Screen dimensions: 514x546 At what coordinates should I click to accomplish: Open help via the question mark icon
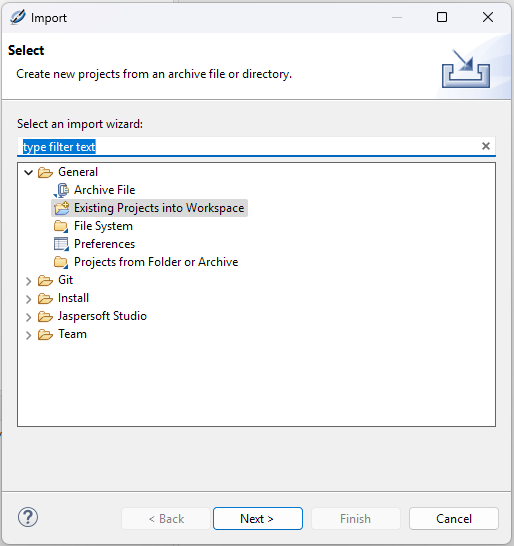tap(28, 517)
